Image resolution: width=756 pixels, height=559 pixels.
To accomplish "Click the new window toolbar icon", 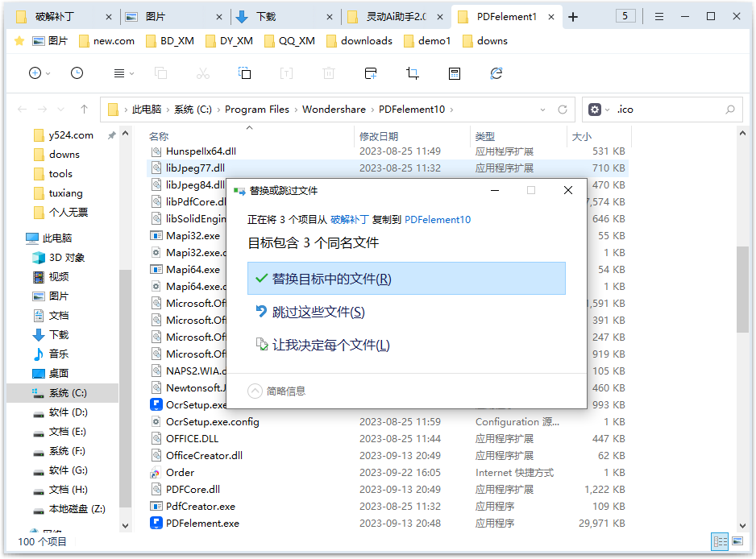I will [371, 73].
